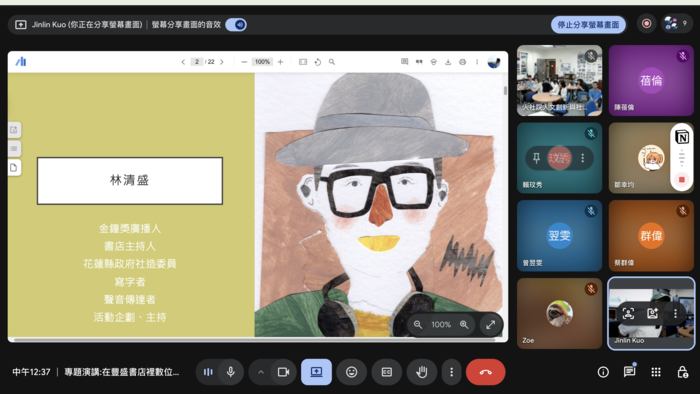The height and width of the screenshot is (394, 700).
Task: Click the audio level indicator
Action: [208, 372]
